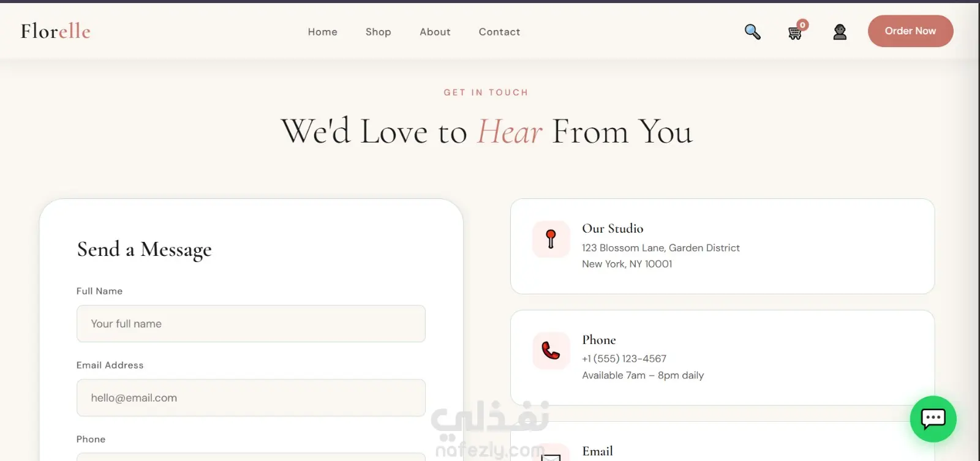
Task: Click the phone number +1 (555) 123-4567
Action: 624,359
